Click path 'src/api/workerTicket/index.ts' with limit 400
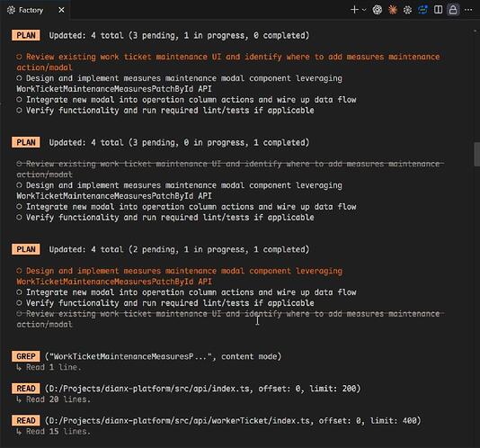The image size is (480, 448). pos(233,421)
